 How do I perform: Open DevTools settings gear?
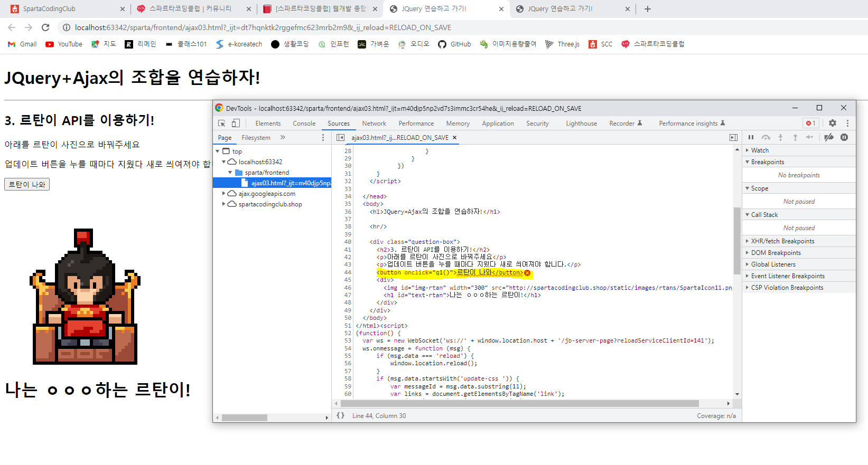(x=833, y=123)
